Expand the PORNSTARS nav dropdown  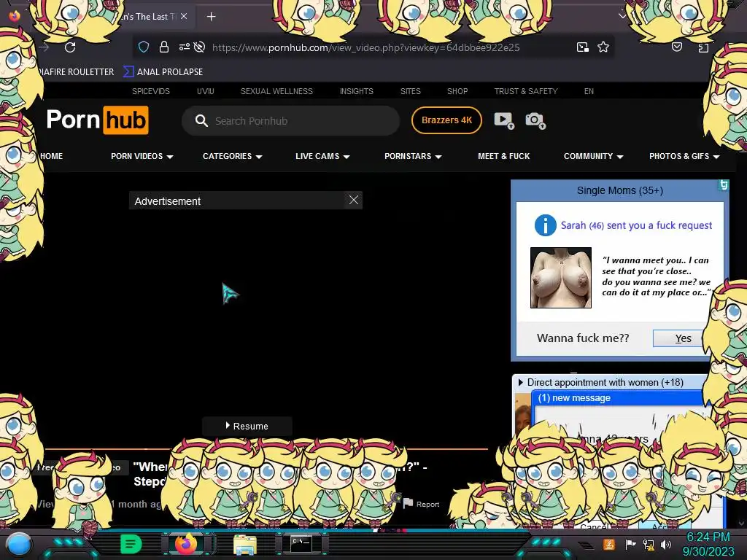pos(413,156)
